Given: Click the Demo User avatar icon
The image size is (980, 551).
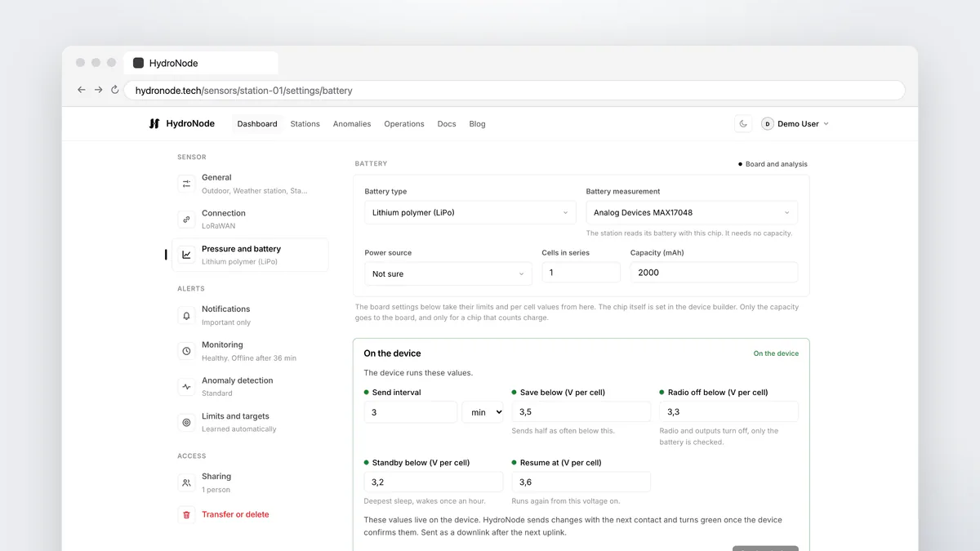Looking at the screenshot, I should pos(768,124).
